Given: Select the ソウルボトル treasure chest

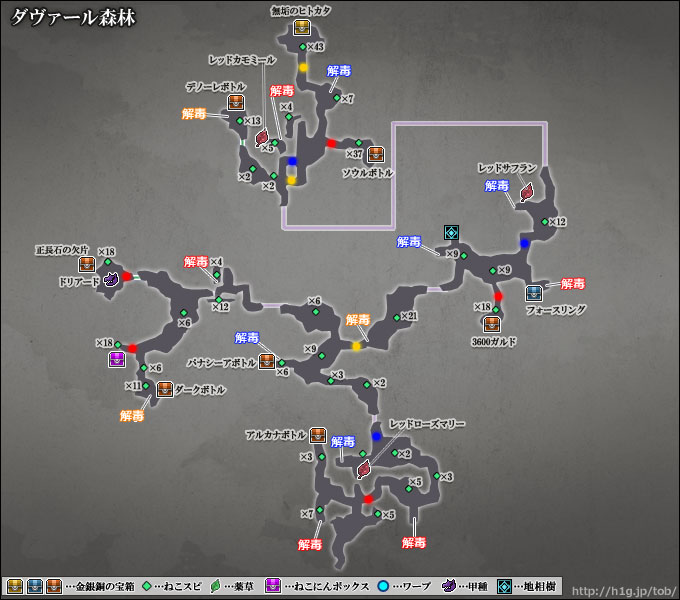Looking at the screenshot, I should pyautogui.click(x=376, y=154).
